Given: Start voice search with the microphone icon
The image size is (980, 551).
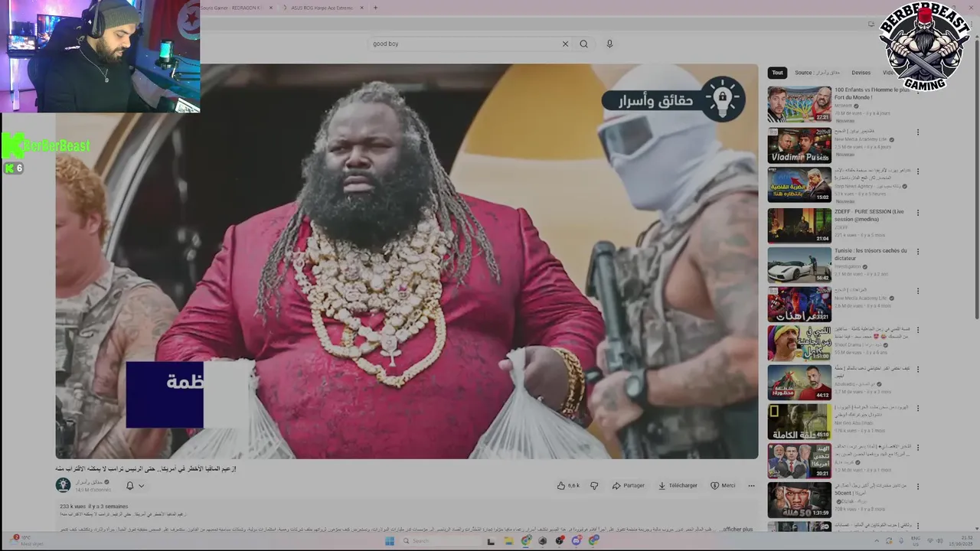Looking at the screenshot, I should 609,44.
